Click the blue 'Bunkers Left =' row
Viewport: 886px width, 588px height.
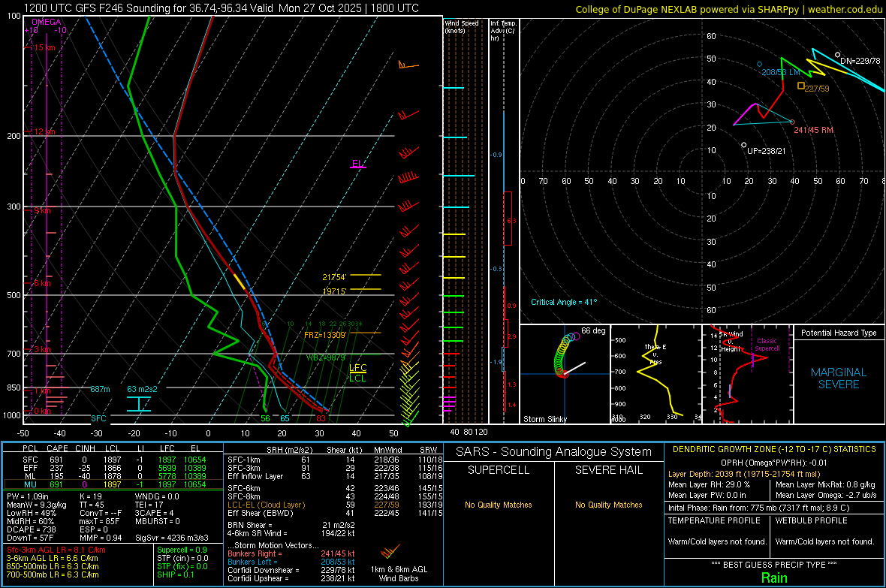(291, 562)
